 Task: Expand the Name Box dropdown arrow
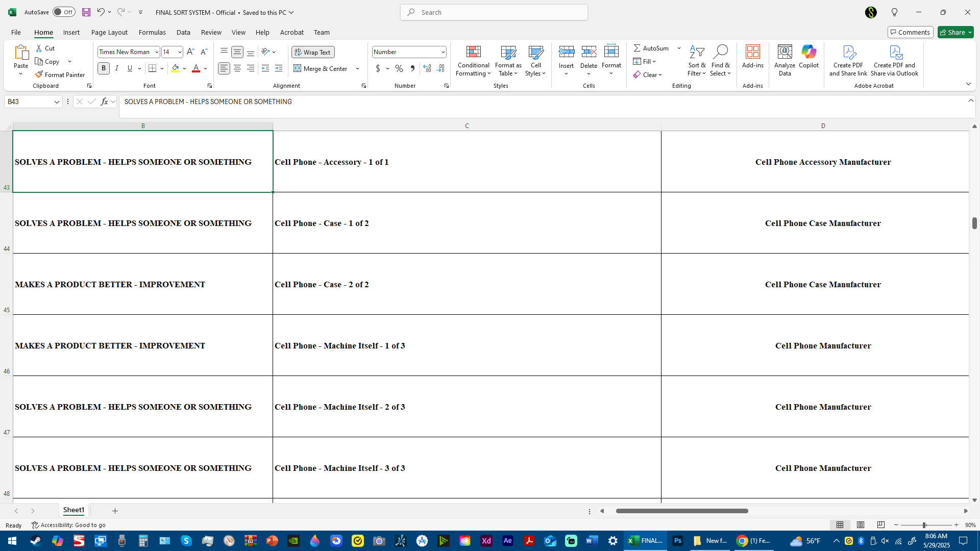[57, 102]
